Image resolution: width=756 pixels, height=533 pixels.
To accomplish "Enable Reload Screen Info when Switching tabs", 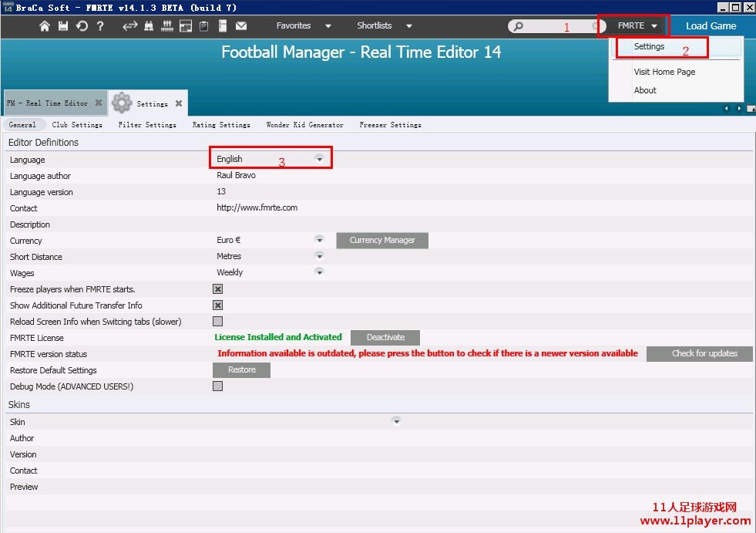I will (218, 322).
